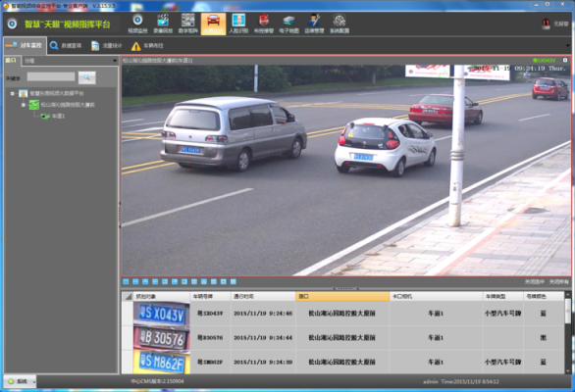Click 关闭所有 to close all videos

(x=558, y=281)
